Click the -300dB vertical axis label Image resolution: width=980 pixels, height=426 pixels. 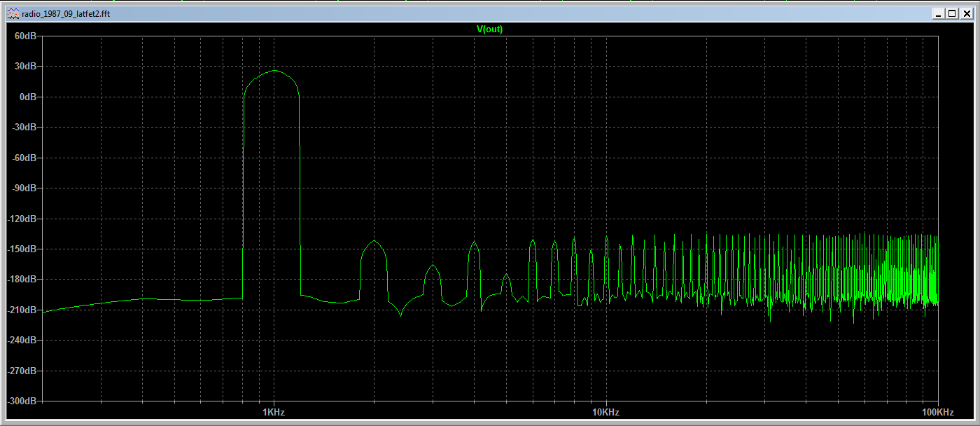point(22,401)
